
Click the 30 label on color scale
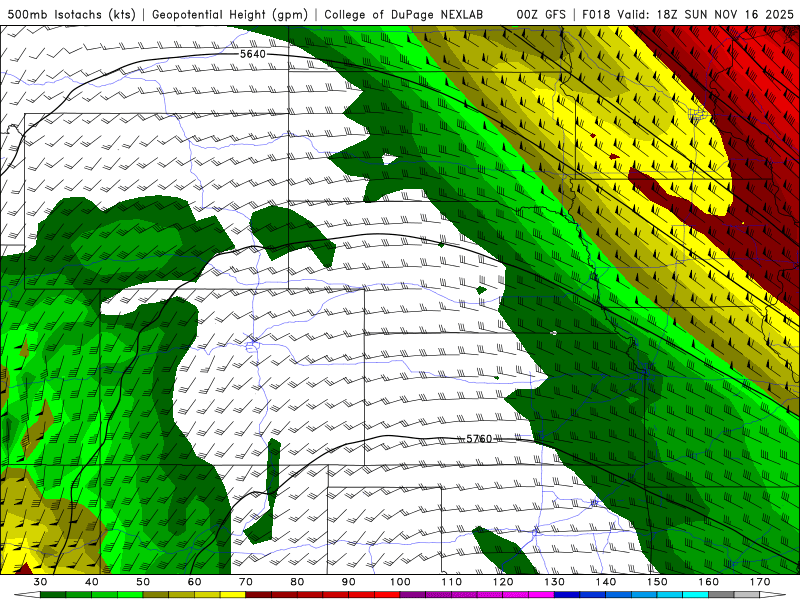pos(40,582)
